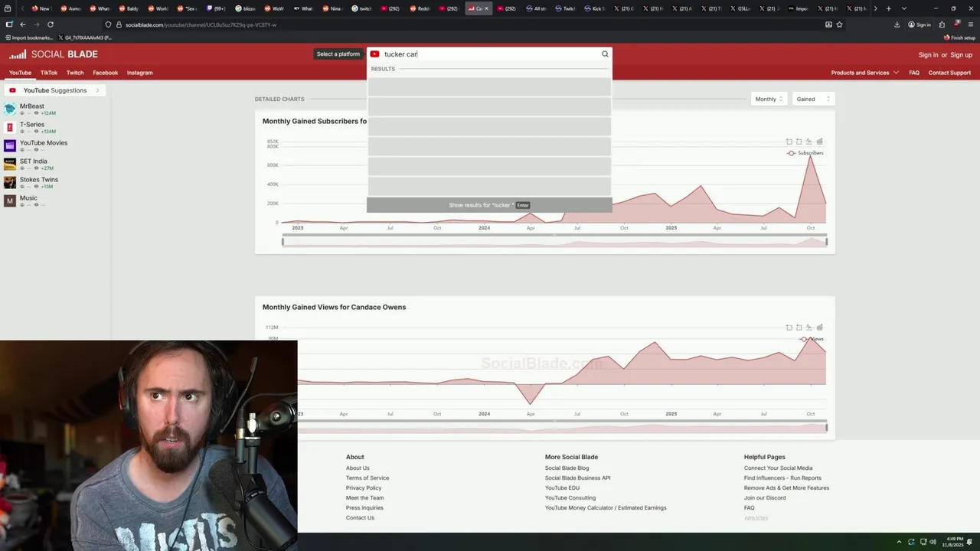Toggle the Subscribers legend on the chart
The width and height of the screenshot is (980, 551).
coord(805,153)
